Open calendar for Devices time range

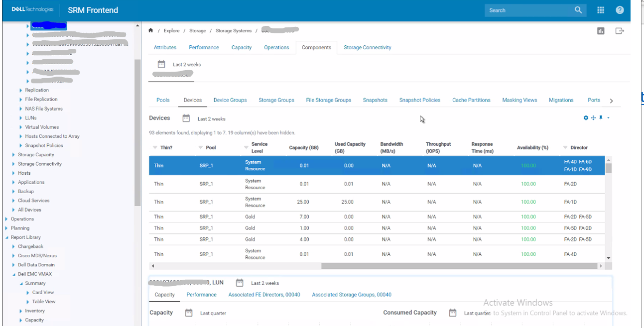(186, 118)
